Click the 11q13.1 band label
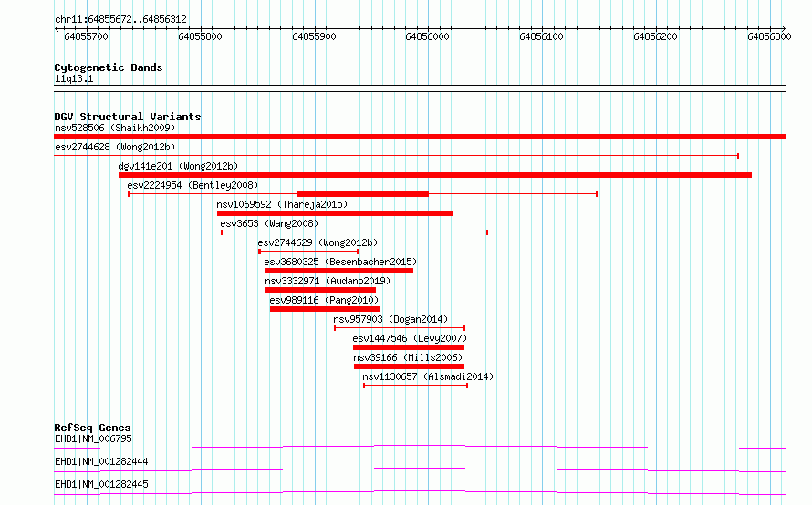812x505 pixels. 74,78
